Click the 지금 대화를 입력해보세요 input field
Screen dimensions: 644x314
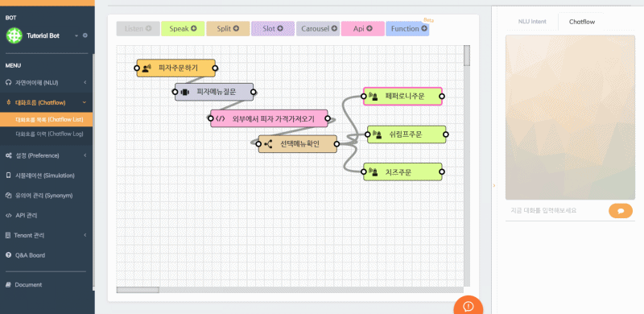(556, 210)
